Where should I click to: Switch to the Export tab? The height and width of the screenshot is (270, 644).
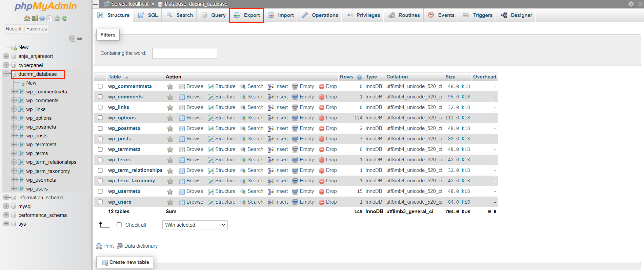tap(247, 15)
